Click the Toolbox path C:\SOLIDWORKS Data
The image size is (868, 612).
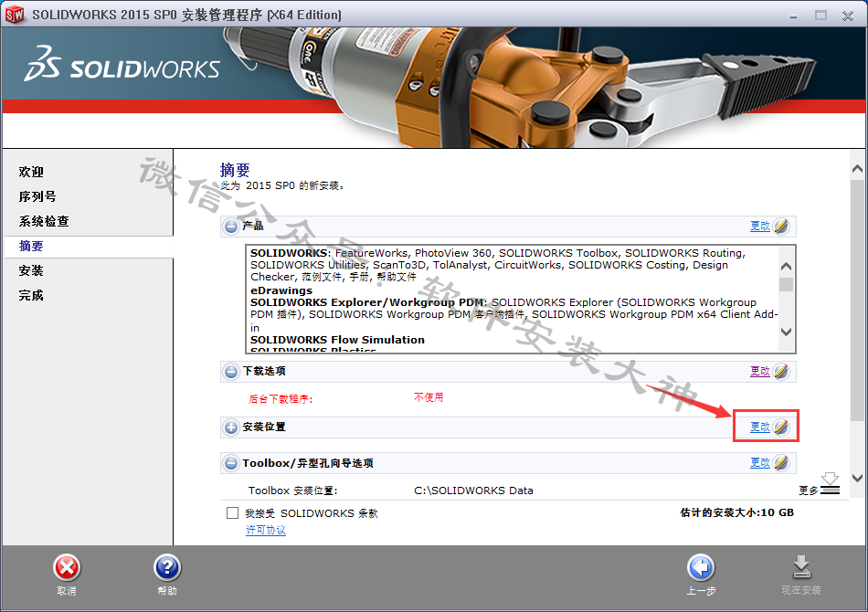tap(473, 491)
